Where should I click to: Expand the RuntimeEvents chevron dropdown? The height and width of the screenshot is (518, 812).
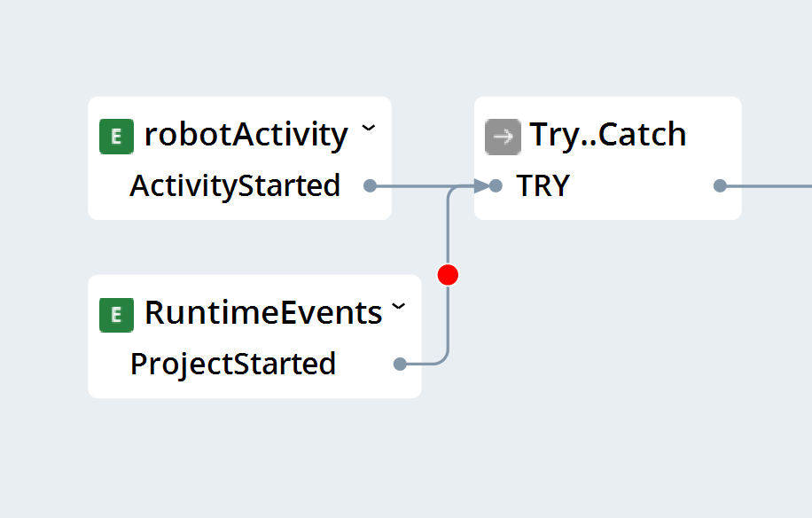(x=398, y=306)
